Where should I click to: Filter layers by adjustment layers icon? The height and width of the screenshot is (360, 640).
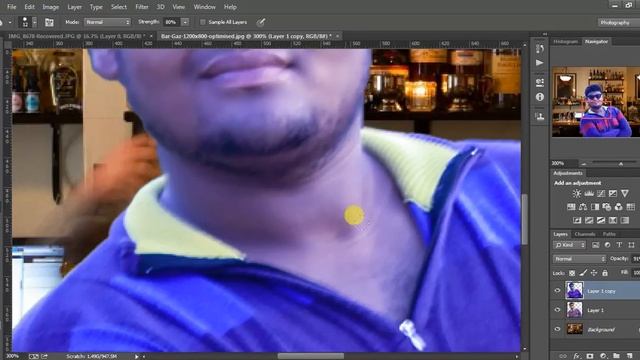[x=607, y=245]
